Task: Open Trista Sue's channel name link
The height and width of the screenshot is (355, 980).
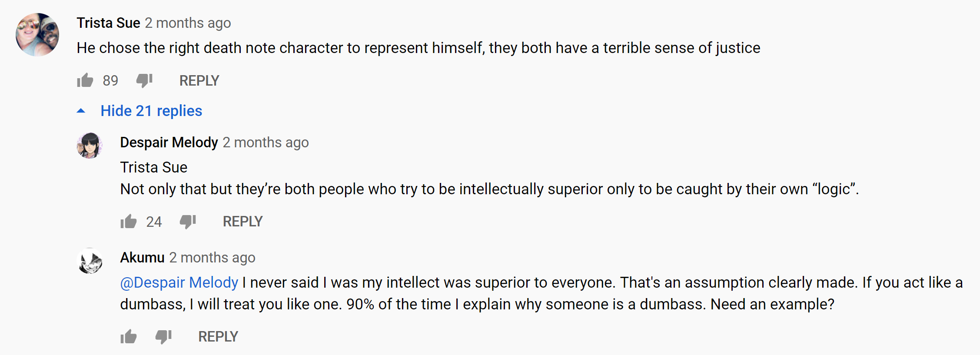Action: [108, 23]
